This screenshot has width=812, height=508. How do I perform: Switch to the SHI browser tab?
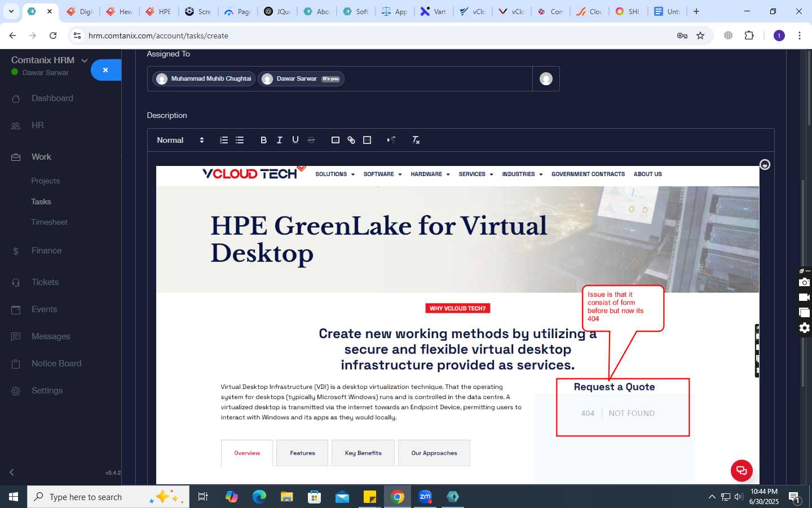coord(628,11)
